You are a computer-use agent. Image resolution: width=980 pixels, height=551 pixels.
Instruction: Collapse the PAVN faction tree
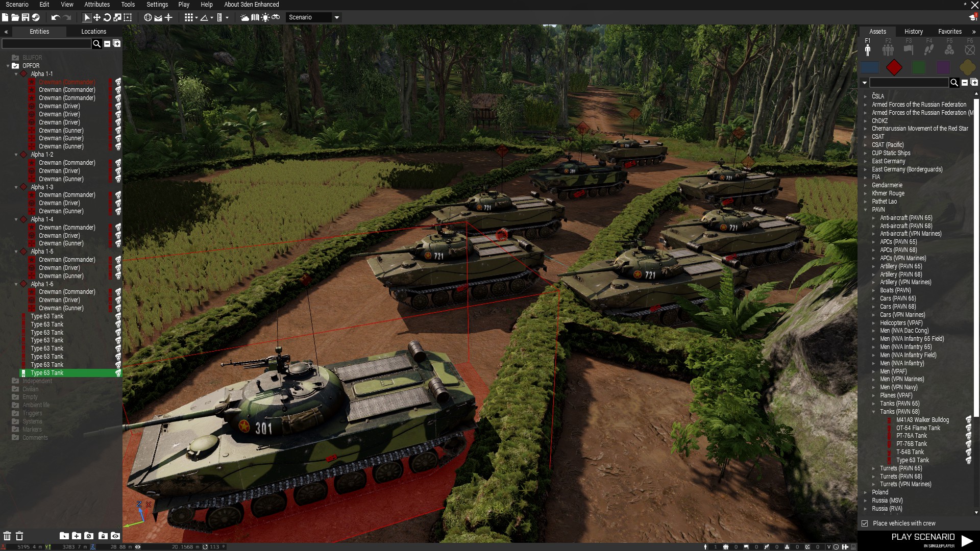pyautogui.click(x=865, y=210)
